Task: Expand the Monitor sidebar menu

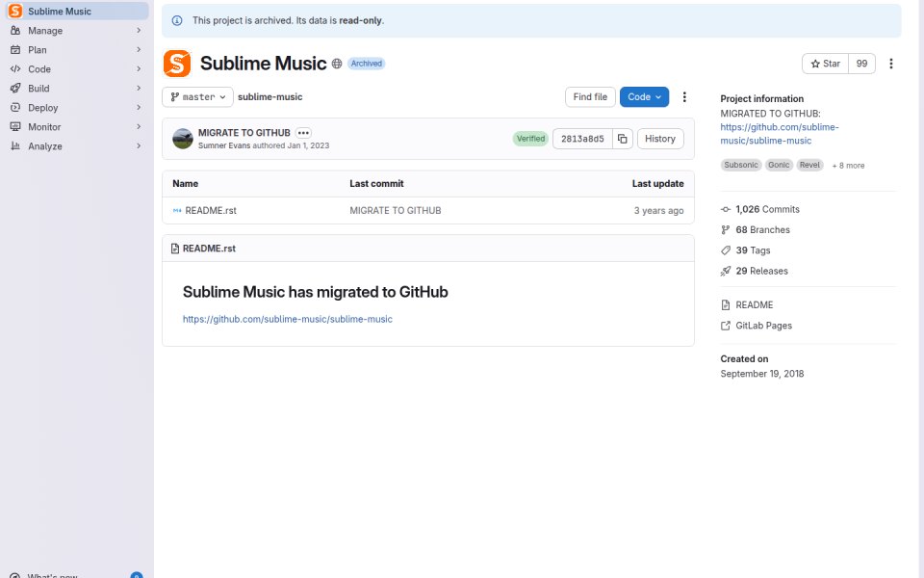Action: [x=77, y=127]
